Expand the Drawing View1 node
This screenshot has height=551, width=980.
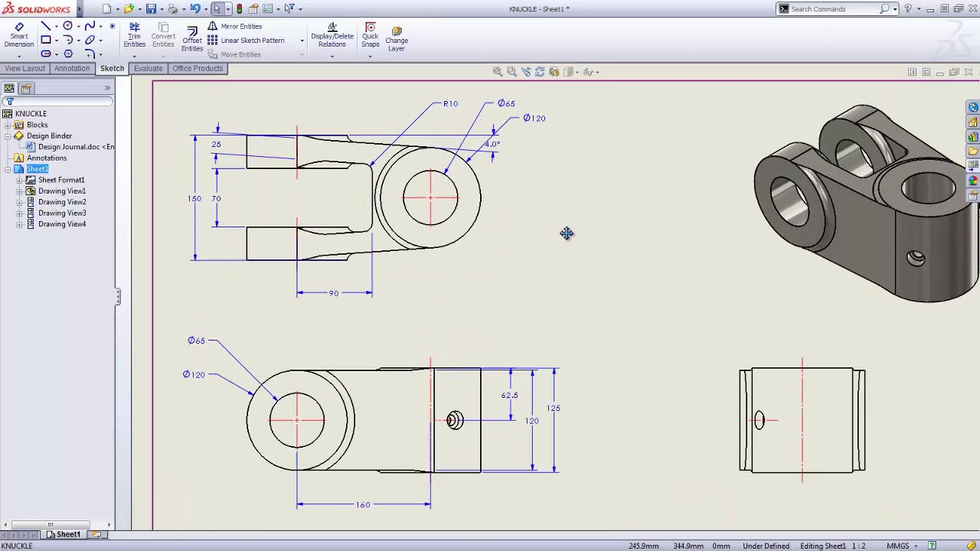pos(19,191)
